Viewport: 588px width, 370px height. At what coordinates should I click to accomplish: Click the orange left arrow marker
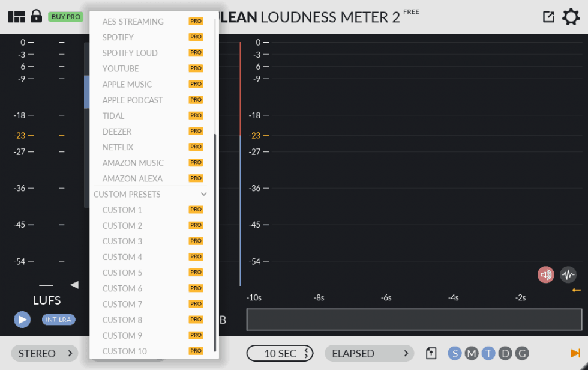pyautogui.click(x=577, y=290)
